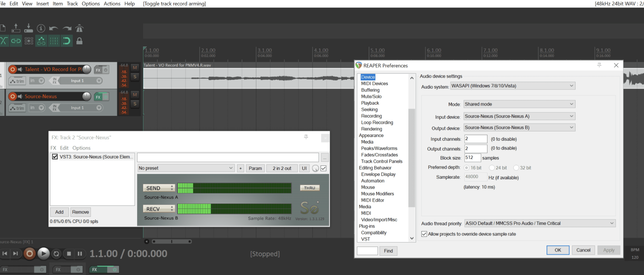Open the Actions menu

tap(112, 4)
